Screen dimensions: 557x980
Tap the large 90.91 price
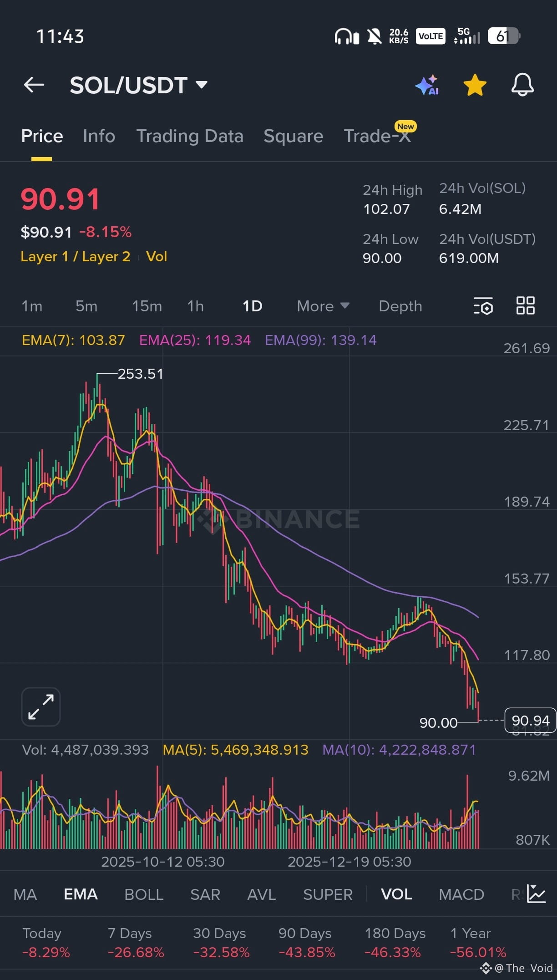(x=60, y=199)
